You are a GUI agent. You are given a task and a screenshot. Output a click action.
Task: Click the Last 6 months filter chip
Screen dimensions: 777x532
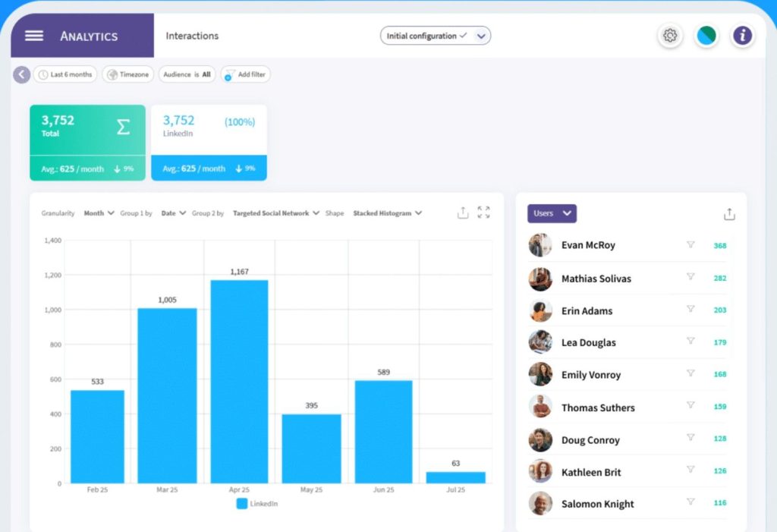click(x=64, y=74)
